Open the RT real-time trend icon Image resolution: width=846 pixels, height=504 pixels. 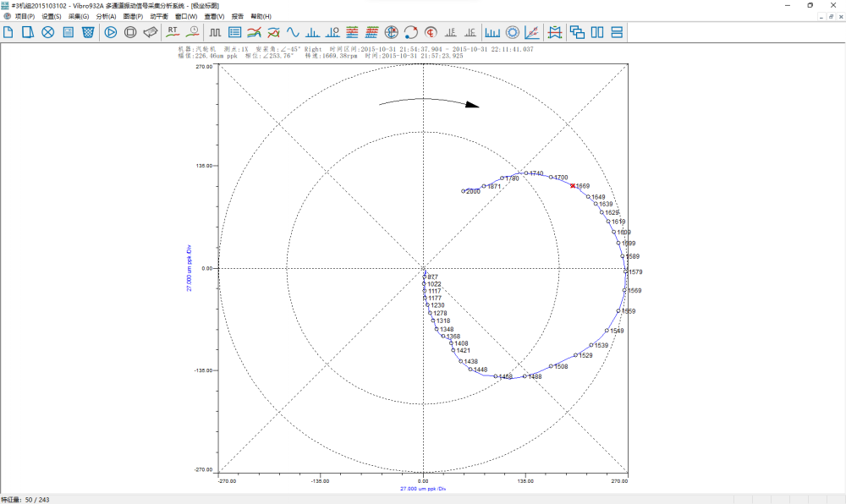pos(173,32)
